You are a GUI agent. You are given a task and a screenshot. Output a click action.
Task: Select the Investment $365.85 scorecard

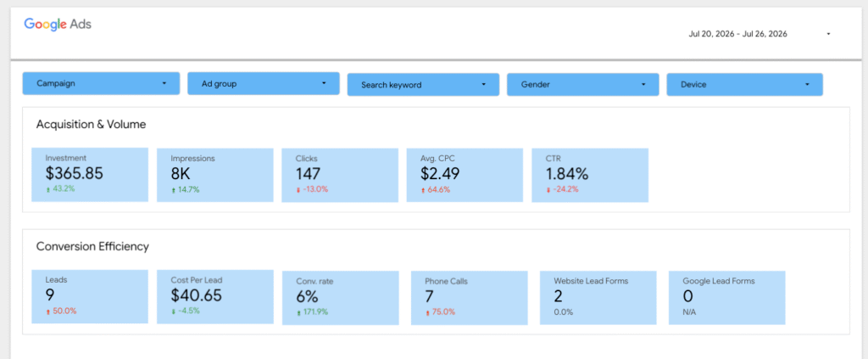point(90,175)
